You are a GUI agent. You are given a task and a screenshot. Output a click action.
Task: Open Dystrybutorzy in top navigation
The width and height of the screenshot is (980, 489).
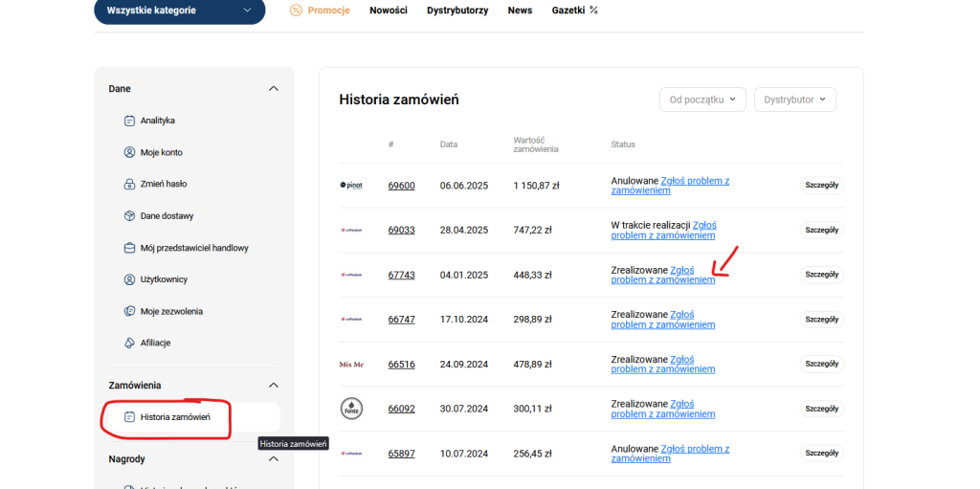pyautogui.click(x=457, y=11)
